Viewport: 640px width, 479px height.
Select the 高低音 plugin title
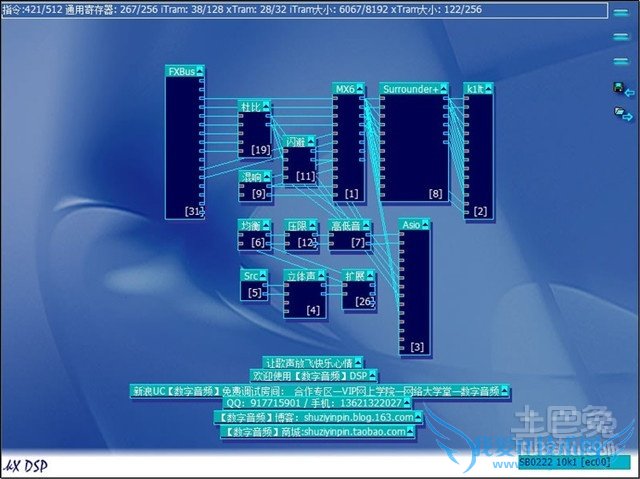click(346, 226)
